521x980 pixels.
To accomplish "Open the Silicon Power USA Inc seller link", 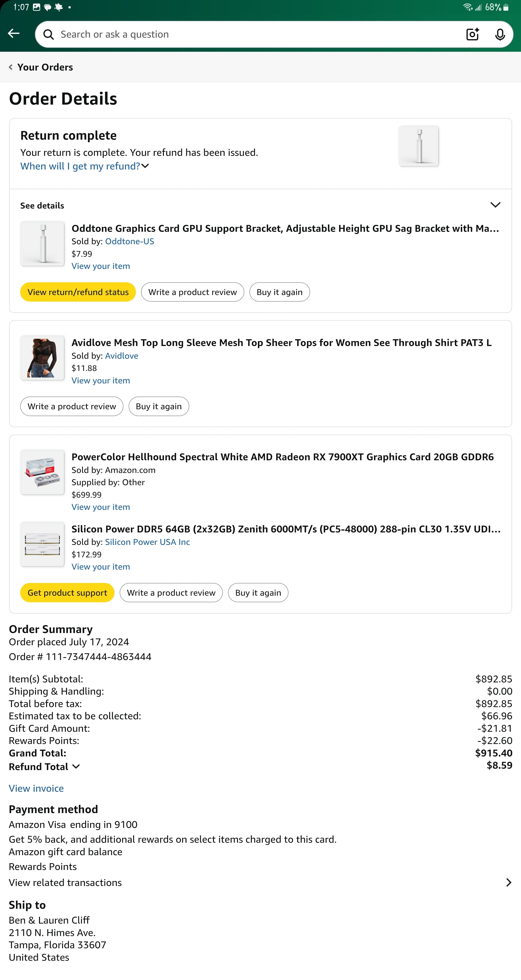I will pyautogui.click(x=147, y=542).
